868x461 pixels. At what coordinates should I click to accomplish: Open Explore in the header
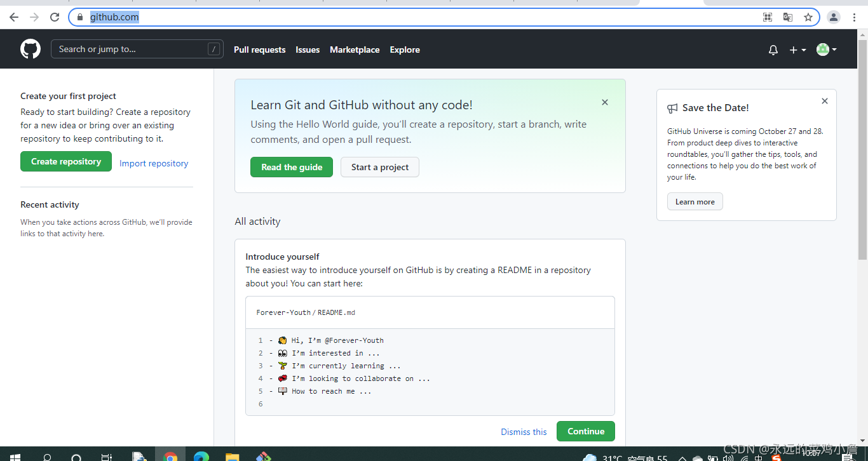coord(405,50)
